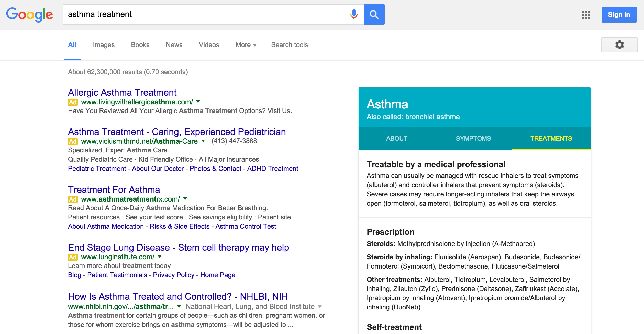
Task: Select SYMPTOMS tab in Asthma panel
Action: (x=473, y=138)
